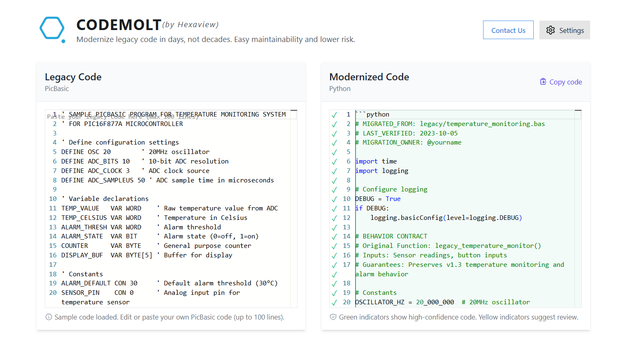Click the confidence checkmark beside import time
Screen dimensions: 644x343
pyautogui.click(x=334, y=161)
